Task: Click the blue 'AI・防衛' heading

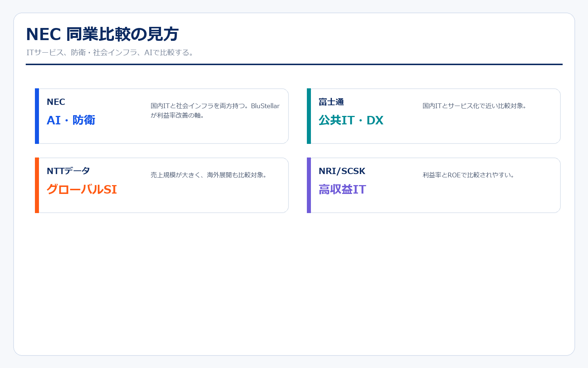Action: (71, 120)
